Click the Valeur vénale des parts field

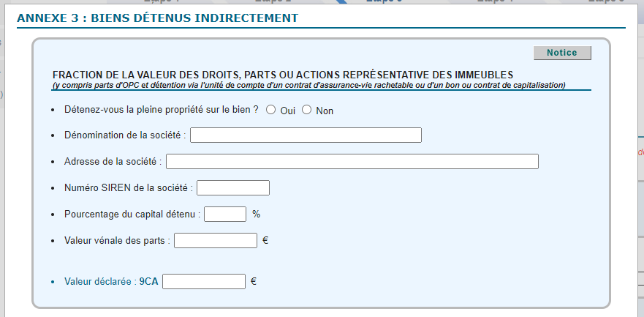(216, 241)
